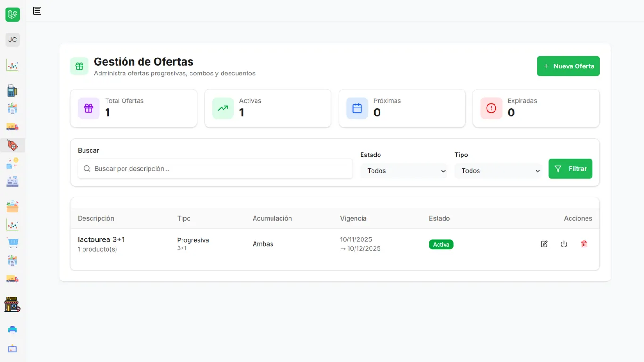
Task: Open the blue car sidebar icon
Action: point(12,329)
